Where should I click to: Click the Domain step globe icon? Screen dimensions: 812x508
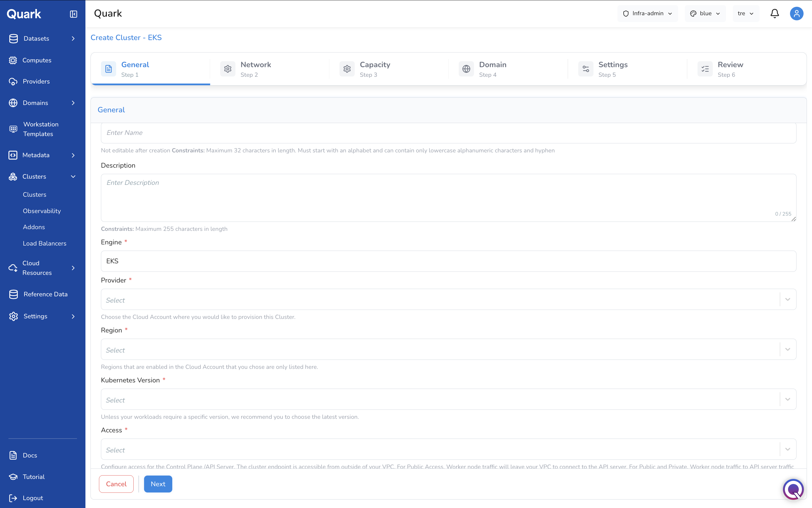coord(466,69)
